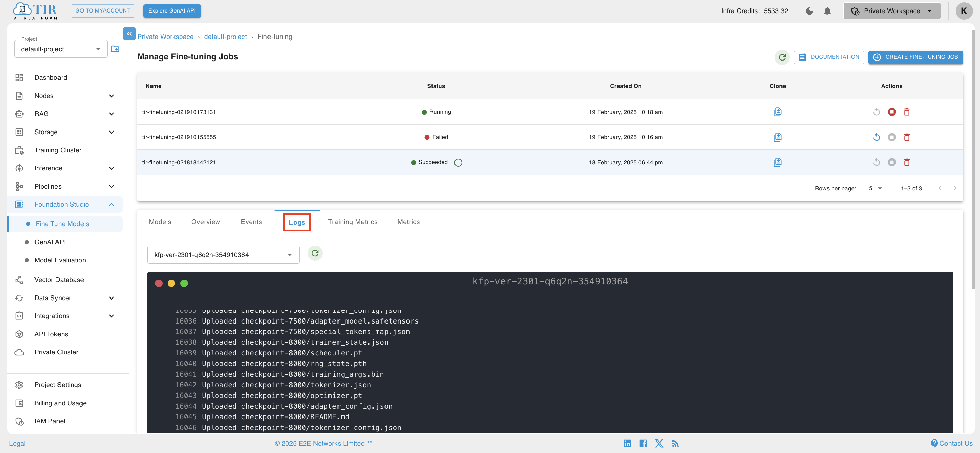Open user avatar K menu
The width and height of the screenshot is (980, 453).
(x=964, y=11)
